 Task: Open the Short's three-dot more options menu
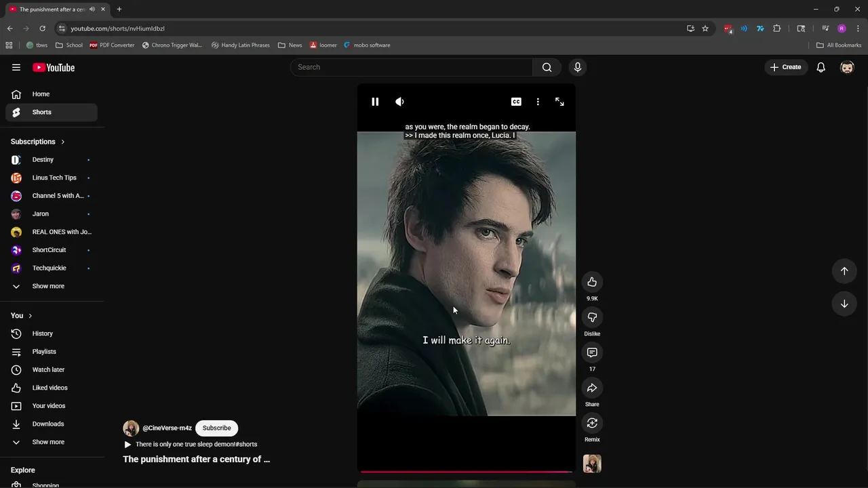point(538,102)
